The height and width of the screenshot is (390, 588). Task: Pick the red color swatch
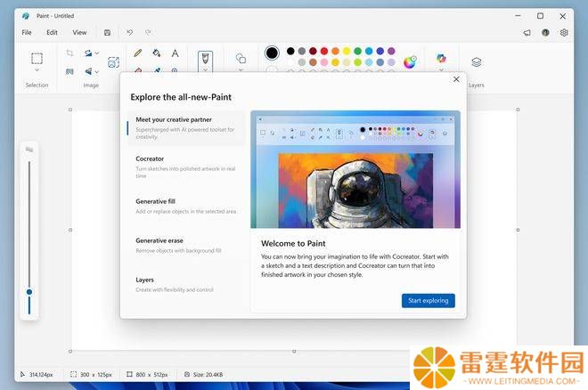pyautogui.click(x=324, y=51)
